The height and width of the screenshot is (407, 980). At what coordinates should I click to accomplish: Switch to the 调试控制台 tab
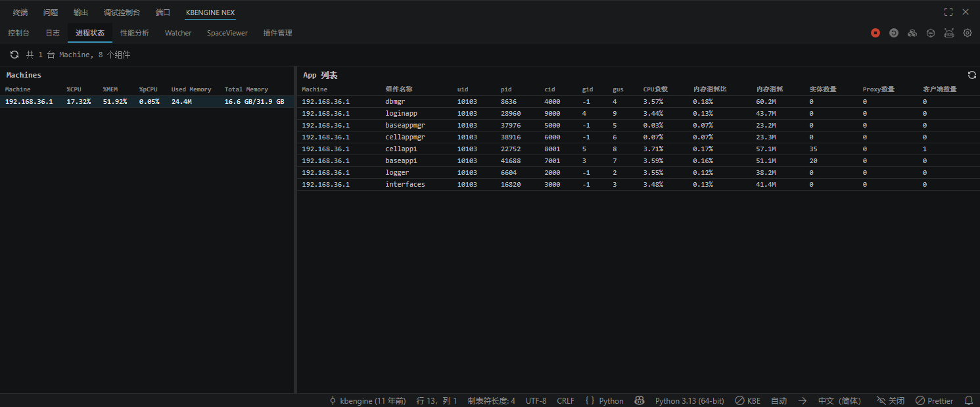(x=122, y=12)
